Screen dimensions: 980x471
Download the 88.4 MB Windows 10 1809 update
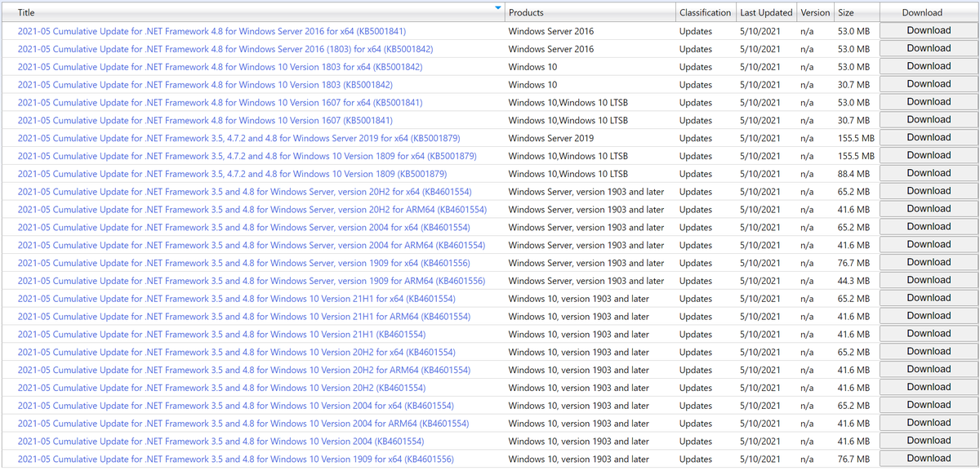[x=929, y=174]
